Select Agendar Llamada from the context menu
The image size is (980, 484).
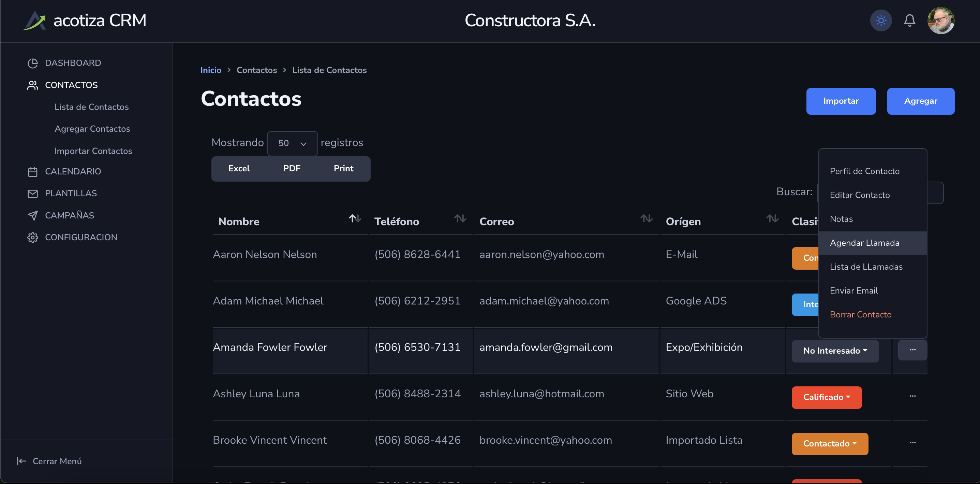click(x=864, y=243)
